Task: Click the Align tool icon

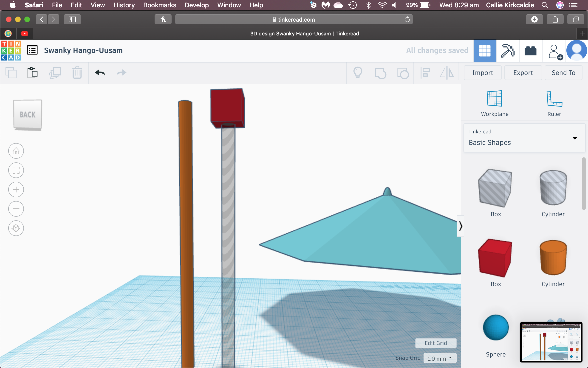Action: (x=425, y=73)
